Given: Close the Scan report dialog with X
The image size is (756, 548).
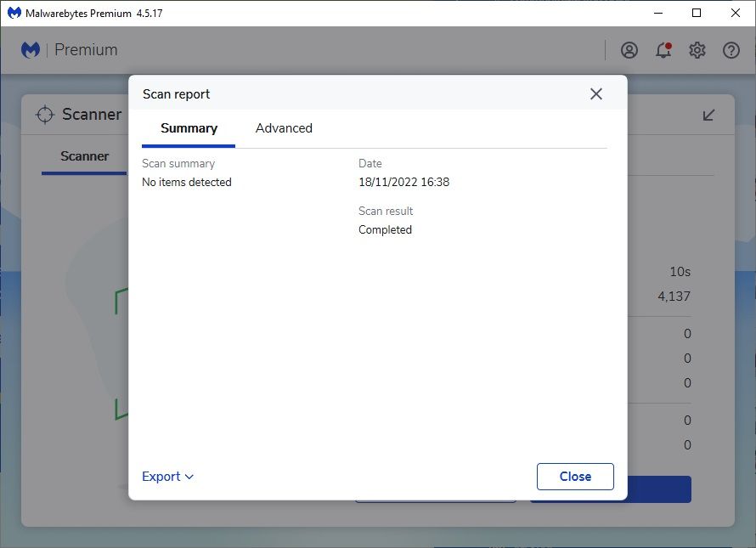Looking at the screenshot, I should point(596,94).
